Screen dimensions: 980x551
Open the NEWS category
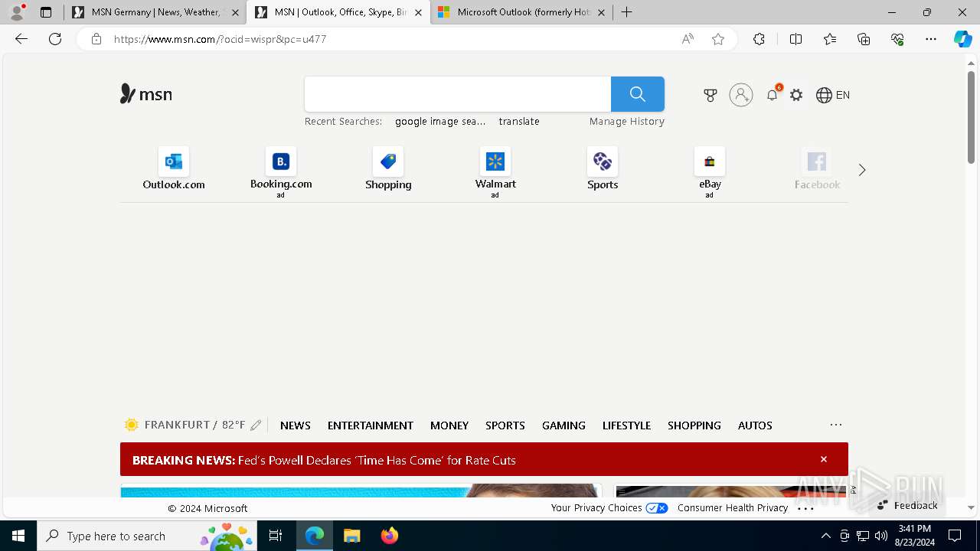[x=296, y=425]
